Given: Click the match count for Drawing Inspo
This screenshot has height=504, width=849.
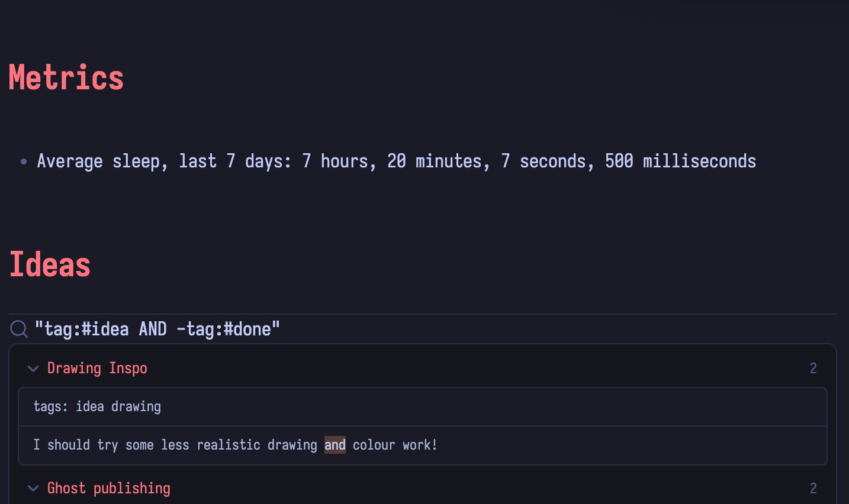Looking at the screenshot, I should click(x=813, y=369).
